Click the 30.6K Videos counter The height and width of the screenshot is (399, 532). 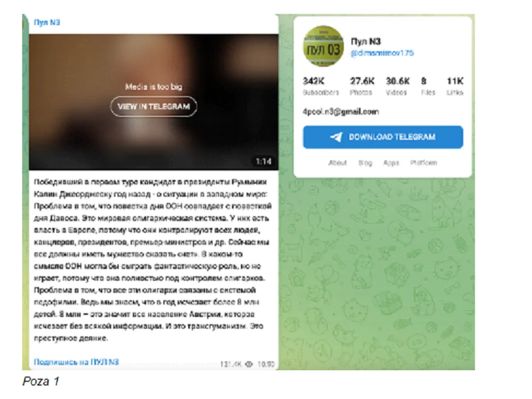point(398,86)
